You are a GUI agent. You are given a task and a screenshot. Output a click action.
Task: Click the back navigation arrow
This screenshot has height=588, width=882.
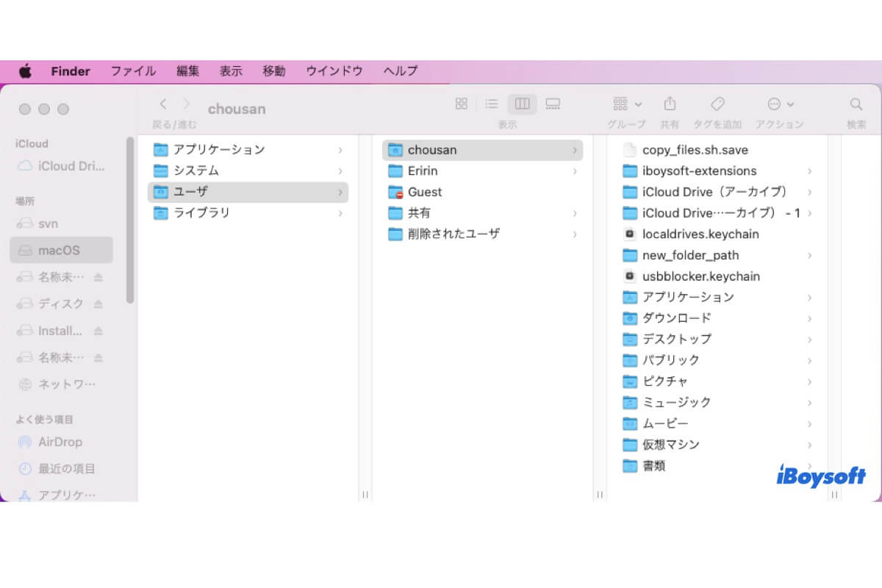pos(163,104)
